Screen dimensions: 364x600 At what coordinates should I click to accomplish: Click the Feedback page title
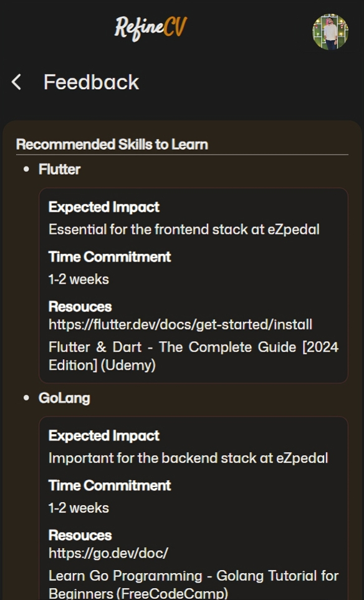pyautogui.click(x=92, y=82)
